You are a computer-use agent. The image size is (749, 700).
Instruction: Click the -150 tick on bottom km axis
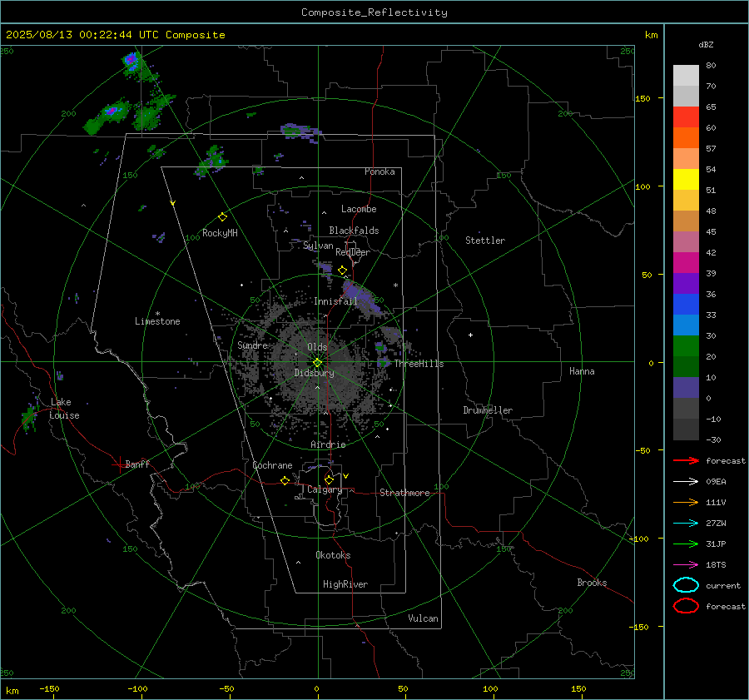pyautogui.click(x=50, y=689)
